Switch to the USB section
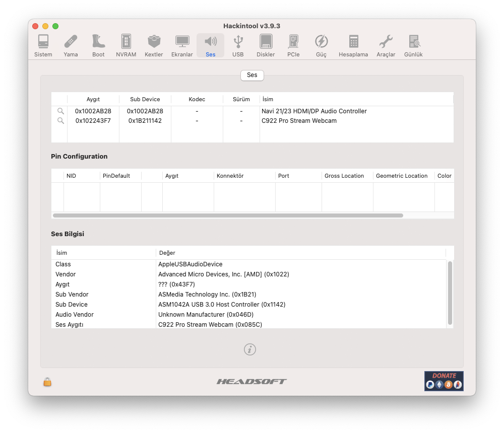Image resolution: width=504 pixels, height=433 pixels. tap(238, 45)
